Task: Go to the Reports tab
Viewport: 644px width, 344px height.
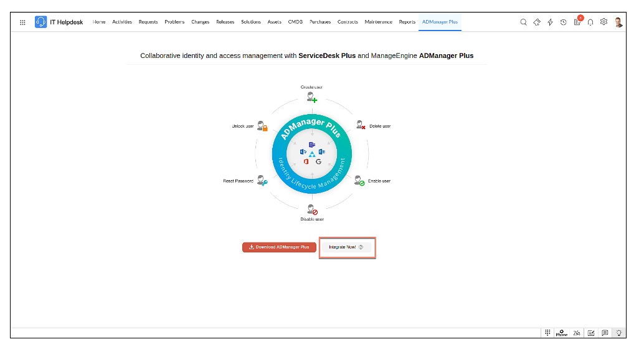Action: pos(407,22)
